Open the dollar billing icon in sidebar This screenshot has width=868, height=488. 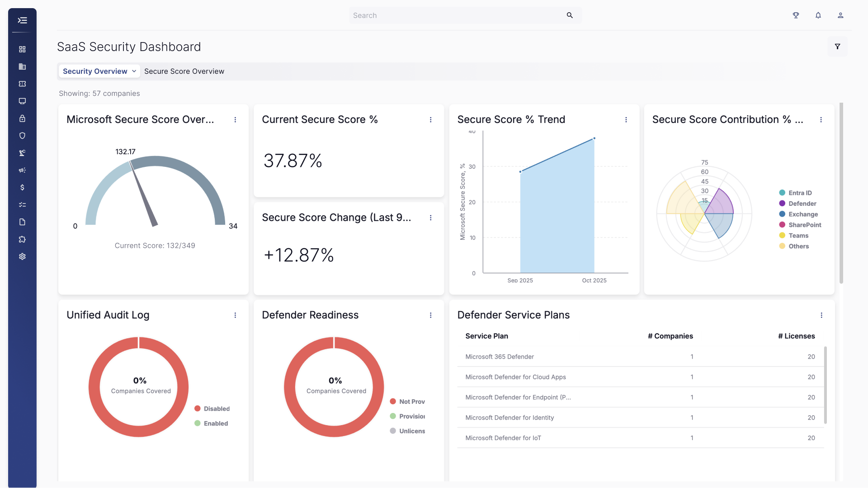tap(22, 187)
